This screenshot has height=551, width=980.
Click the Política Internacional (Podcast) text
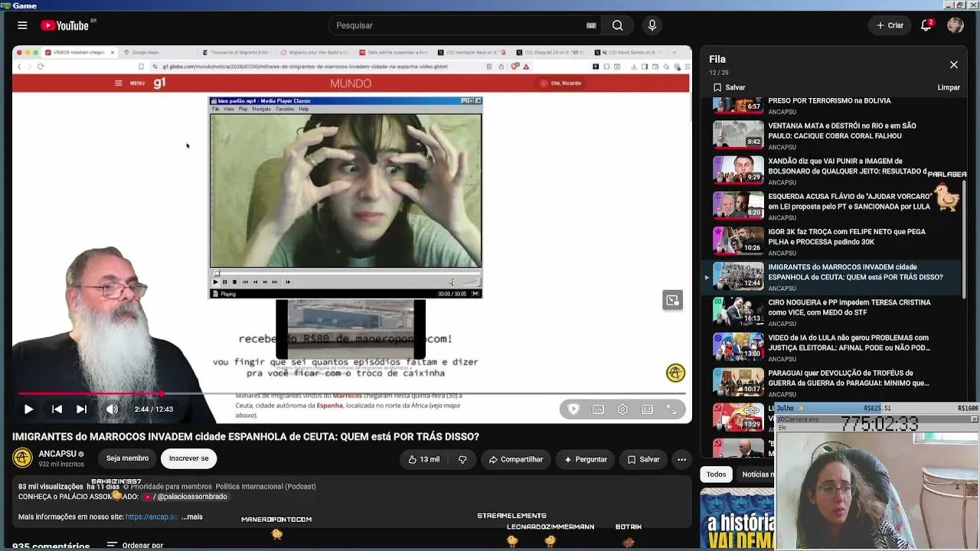266,487
